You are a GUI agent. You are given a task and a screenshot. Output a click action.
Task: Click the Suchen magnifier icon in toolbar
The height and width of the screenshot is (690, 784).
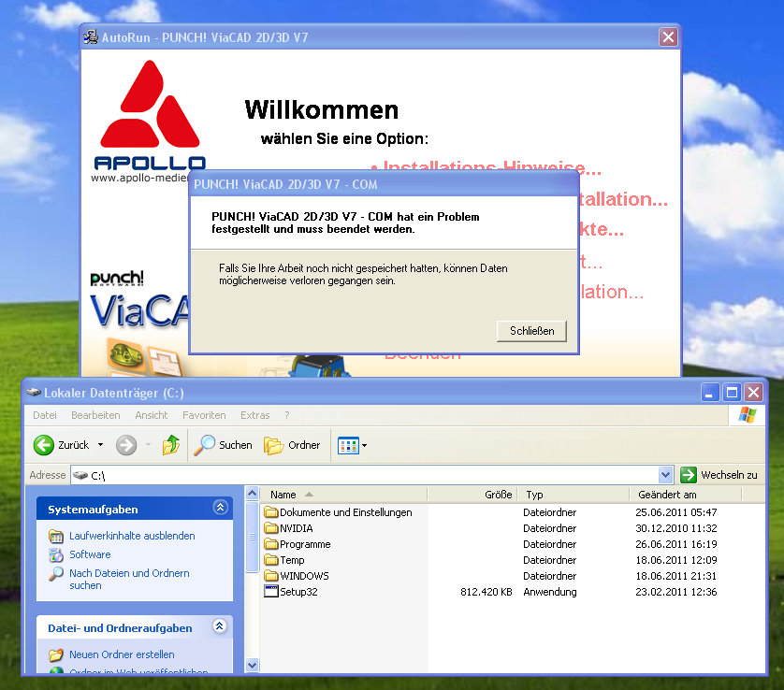click(x=205, y=445)
